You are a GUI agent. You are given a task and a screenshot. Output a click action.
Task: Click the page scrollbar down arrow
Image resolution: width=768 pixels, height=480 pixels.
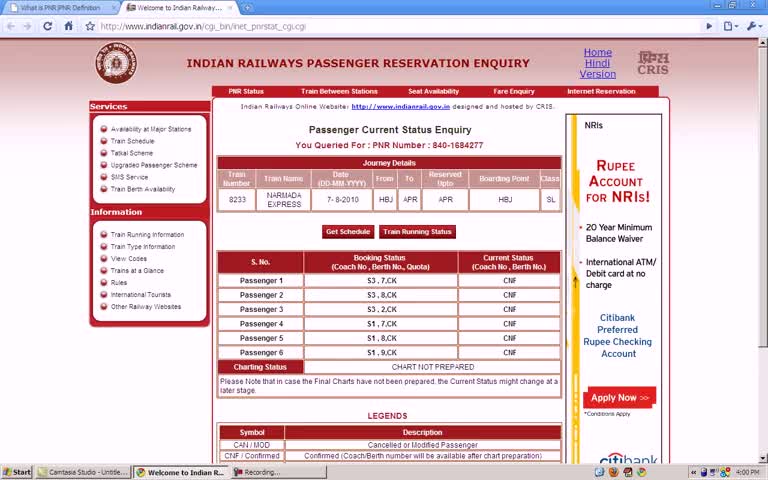pos(763,458)
